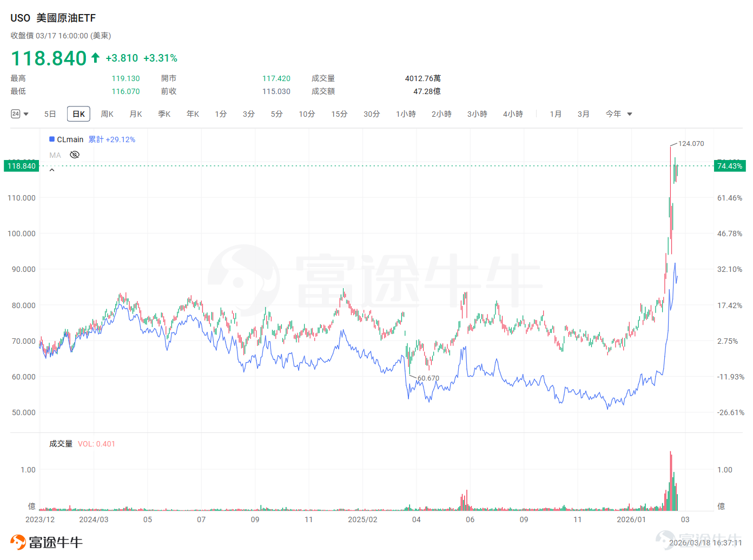Set the chart range to 1月
Viewport: 753px width, 560px height.
556,114
